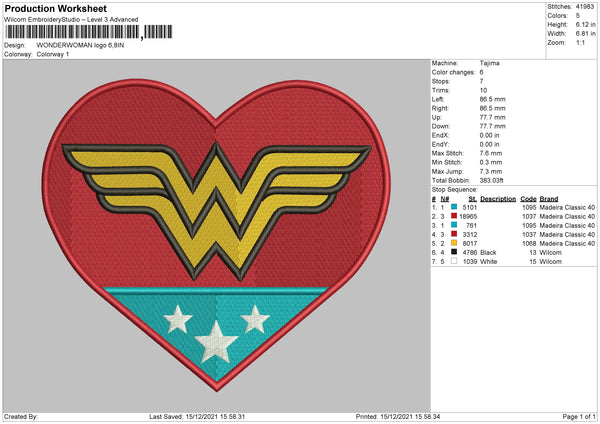Click the 'Wilcom' brand in the White row
Image resolution: width=600 pixels, height=424 pixels.
pos(551,262)
